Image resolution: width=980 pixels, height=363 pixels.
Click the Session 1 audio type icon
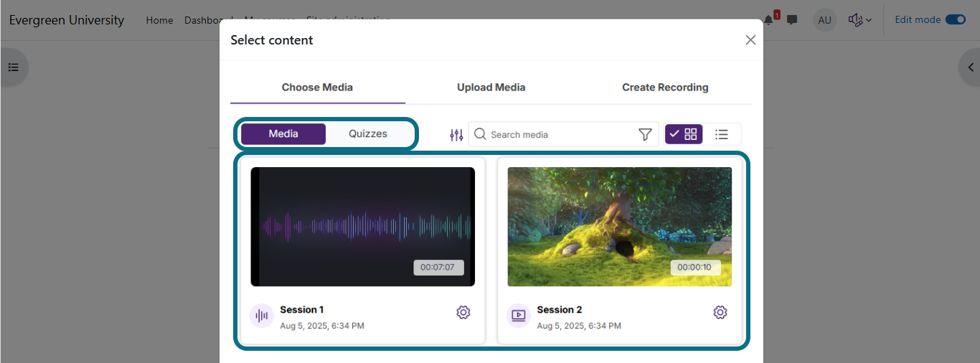[262, 316]
